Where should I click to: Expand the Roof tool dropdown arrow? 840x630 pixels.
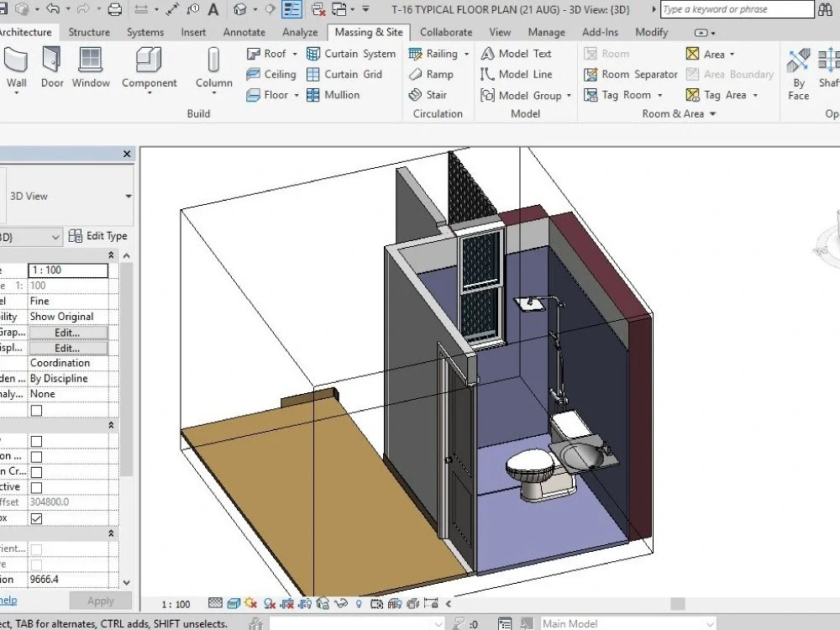pyautogui.click(x=295, y=54)
